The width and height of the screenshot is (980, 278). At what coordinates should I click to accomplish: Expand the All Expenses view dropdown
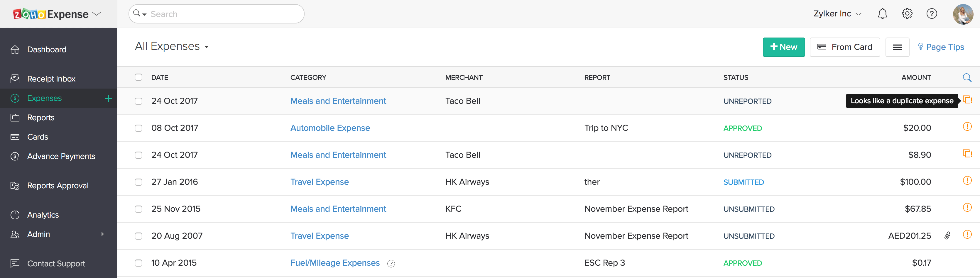pyautogui.click(x=207, y=47)
